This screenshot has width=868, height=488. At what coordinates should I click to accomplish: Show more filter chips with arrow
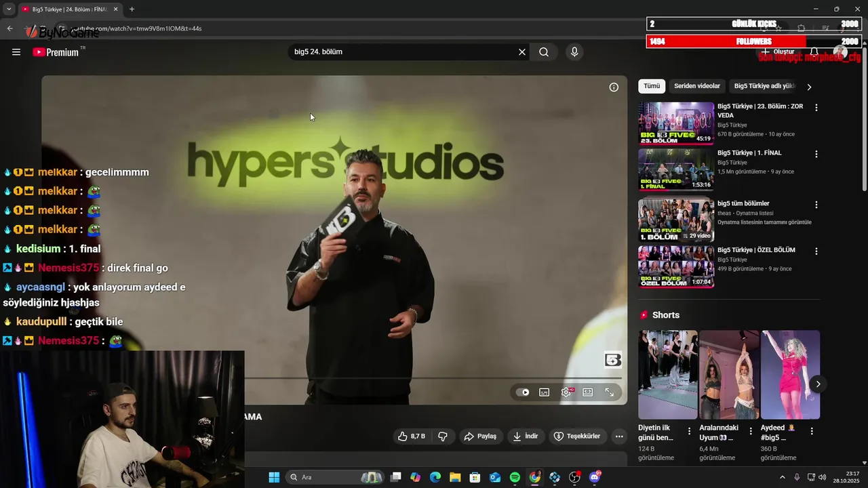coord(809,87)
